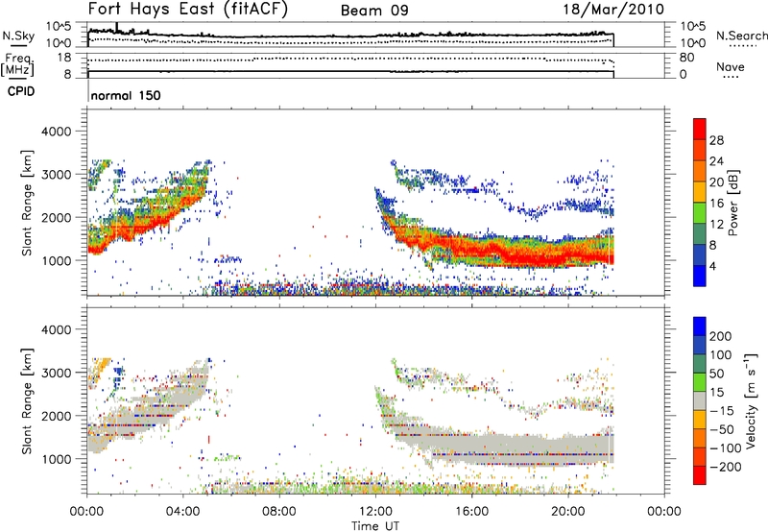Click the "Nave" legend label
The width and height of the screenshot is (768, 532).
(x=731, y=66)
